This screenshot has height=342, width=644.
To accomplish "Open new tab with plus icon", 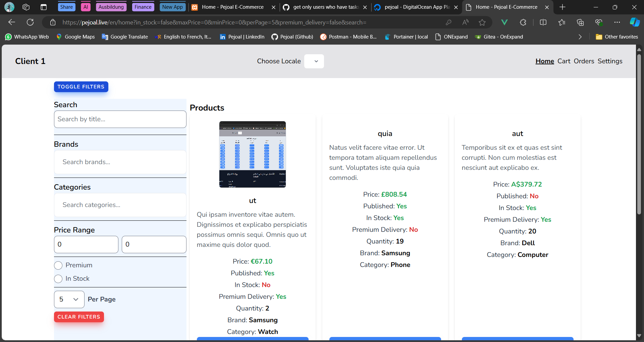I will click(x=562, y=7).
